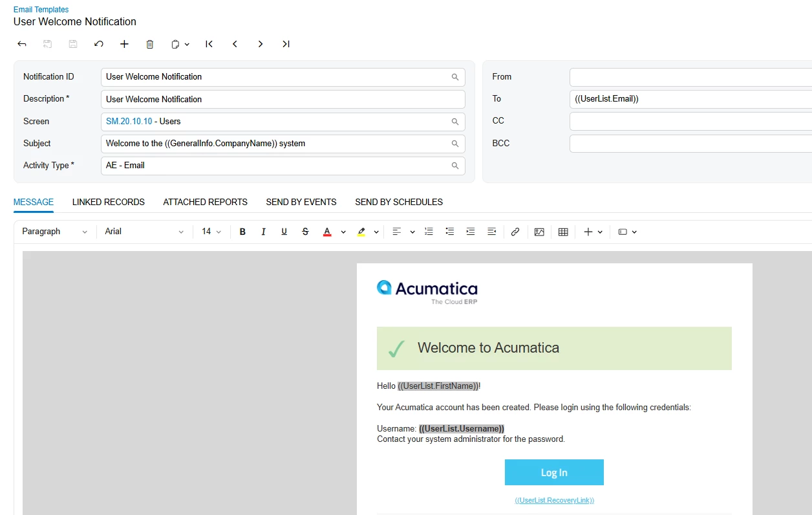Toggle italic formatting
812x515 pixels.
263,232
